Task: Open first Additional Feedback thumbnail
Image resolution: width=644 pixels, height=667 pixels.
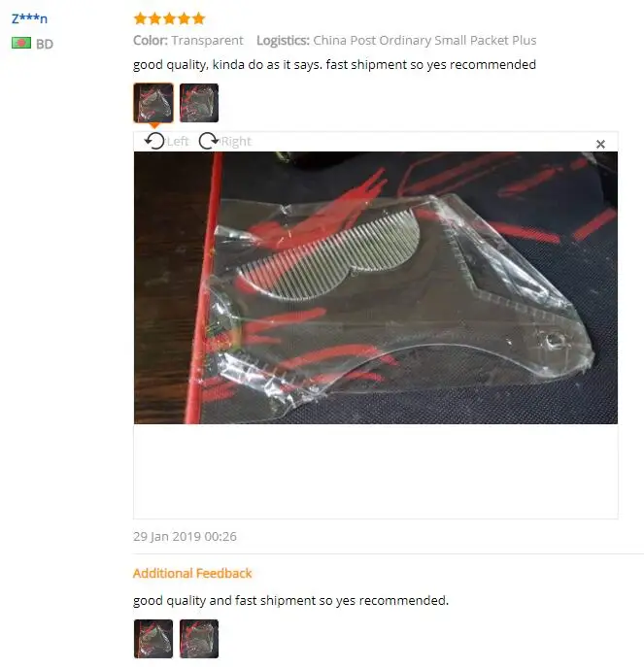Action: coord(153,639)
